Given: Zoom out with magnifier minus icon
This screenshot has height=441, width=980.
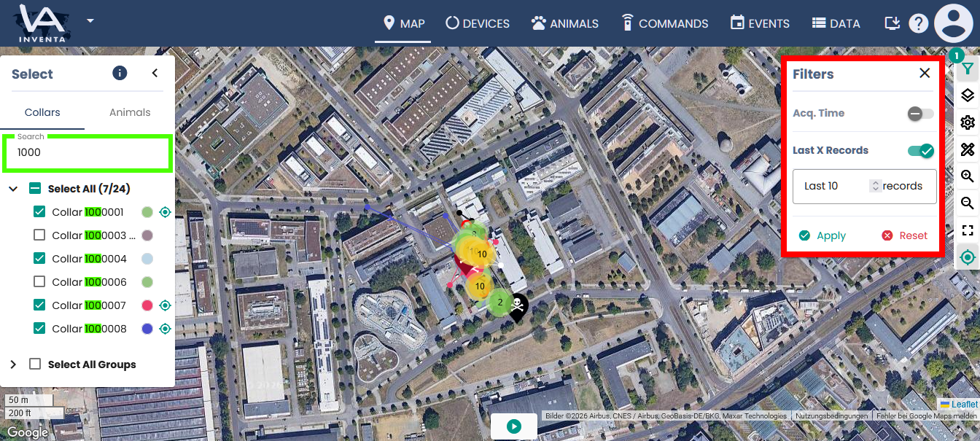Looking at the screenshot, I should tap(967, 203).
